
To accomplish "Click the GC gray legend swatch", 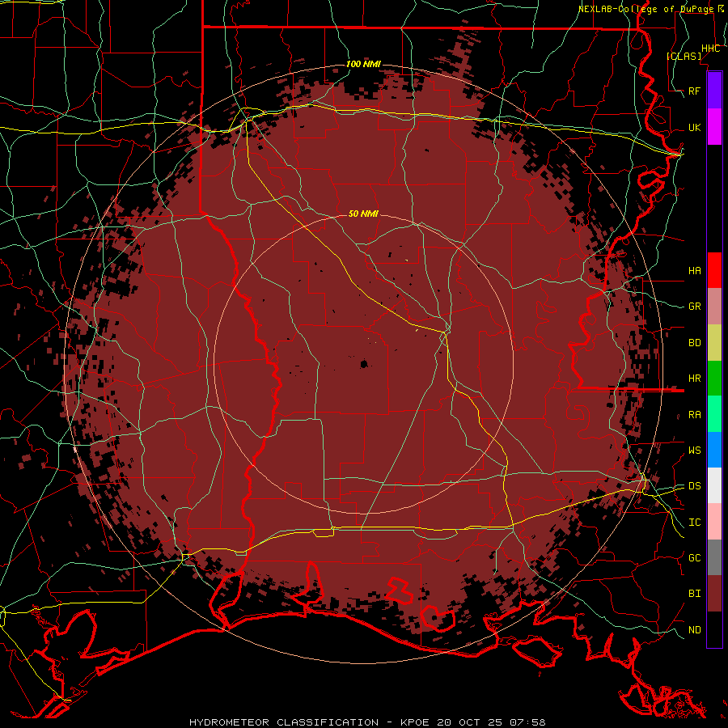I will [714, 557].
